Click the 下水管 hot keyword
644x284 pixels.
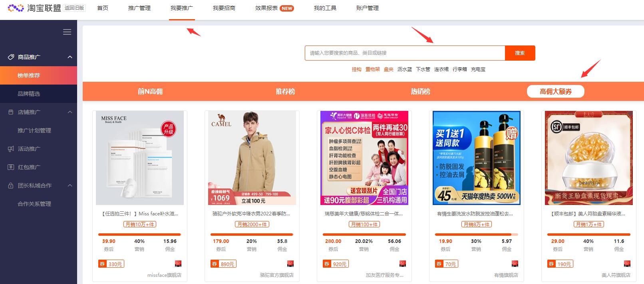[423, 69]
